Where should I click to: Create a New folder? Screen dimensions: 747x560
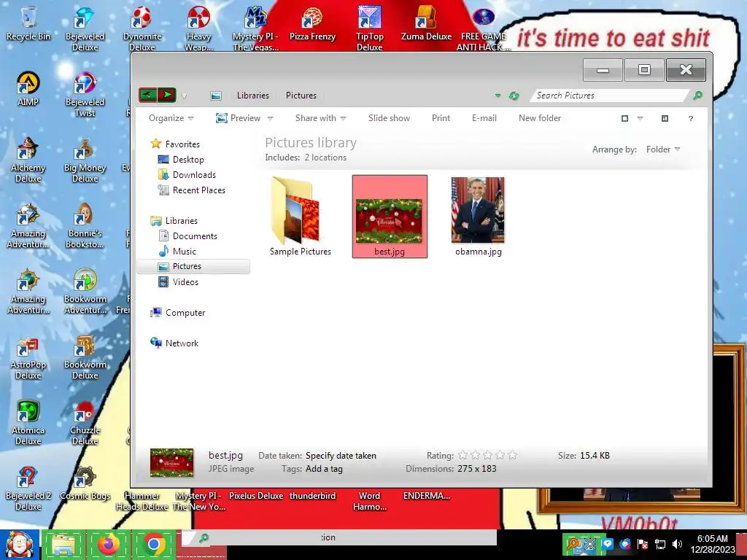pos(540,118)
